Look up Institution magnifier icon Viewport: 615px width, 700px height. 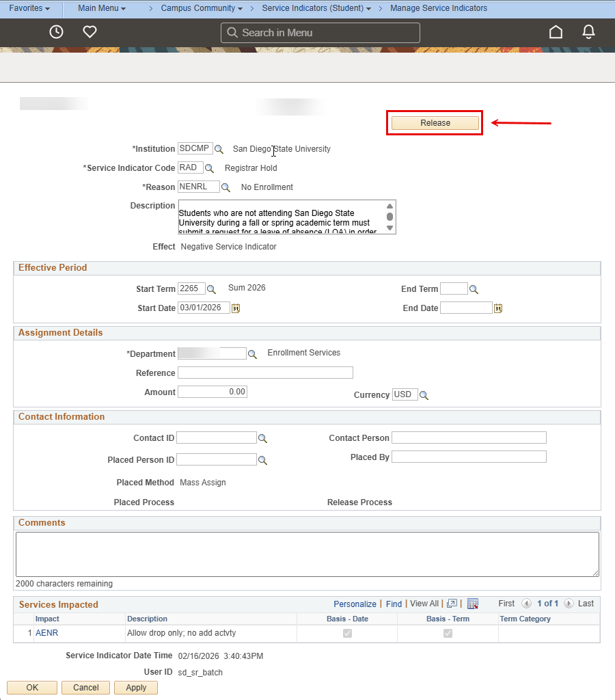(219, 149)
